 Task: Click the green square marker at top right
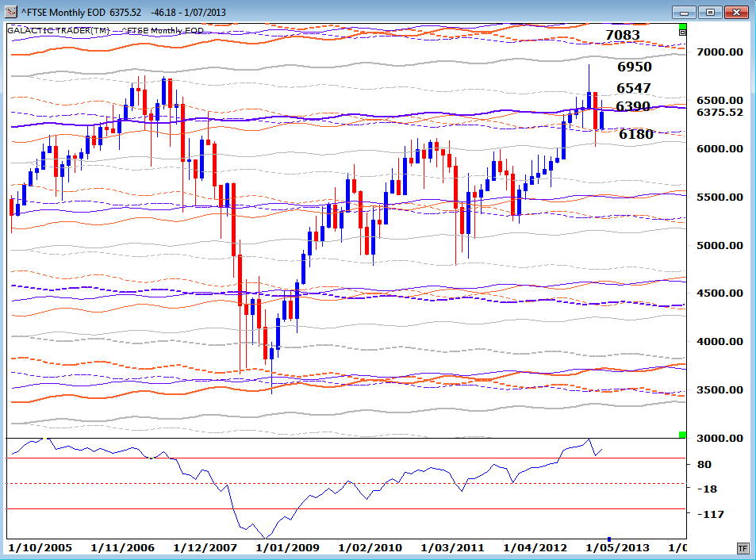coord(682,26)
